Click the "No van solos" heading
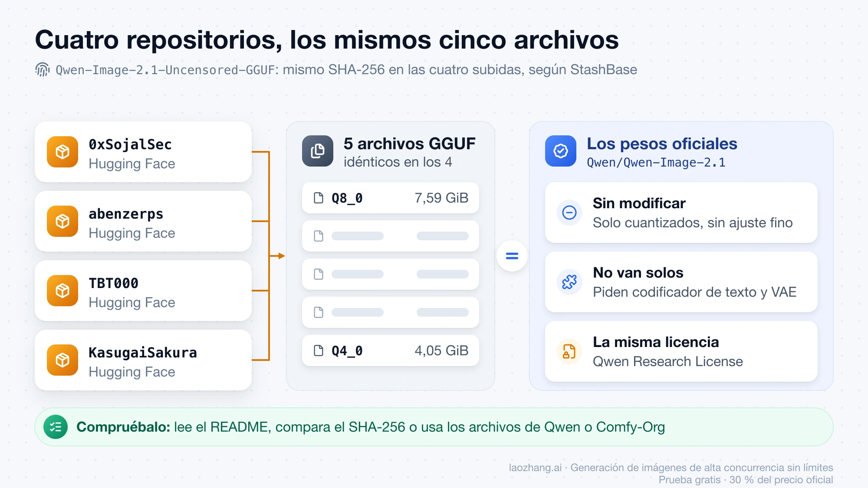This screenshot has height=488, width=868. [638, 272]
